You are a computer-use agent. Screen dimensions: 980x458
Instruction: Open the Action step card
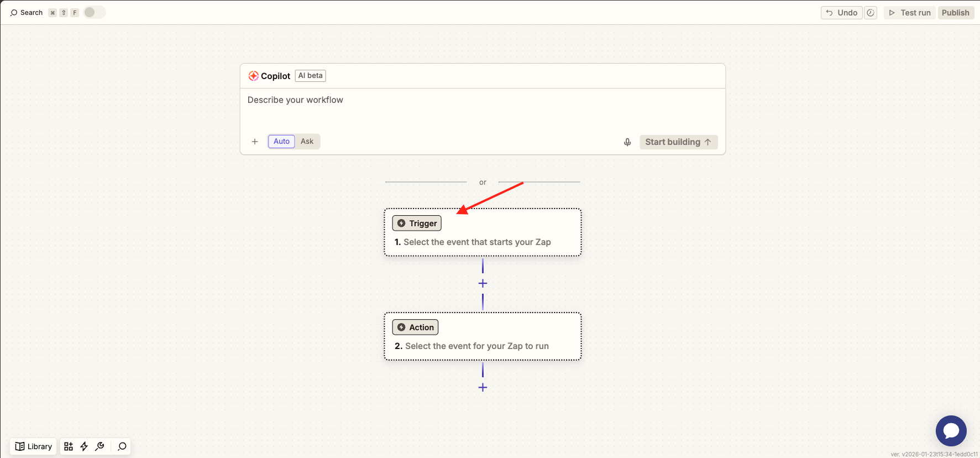(483, 336)
